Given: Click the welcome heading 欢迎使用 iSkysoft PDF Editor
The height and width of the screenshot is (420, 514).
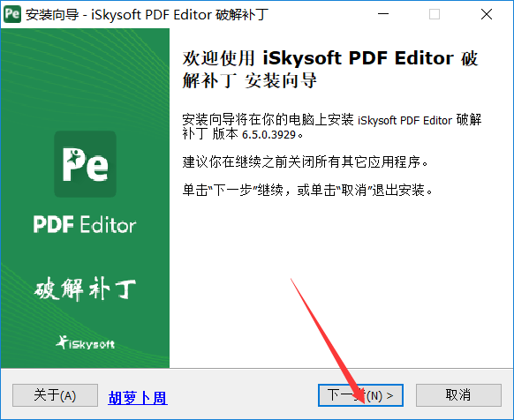Looking at the screenshot, I should pyautogui.click(x=318, y=58).
